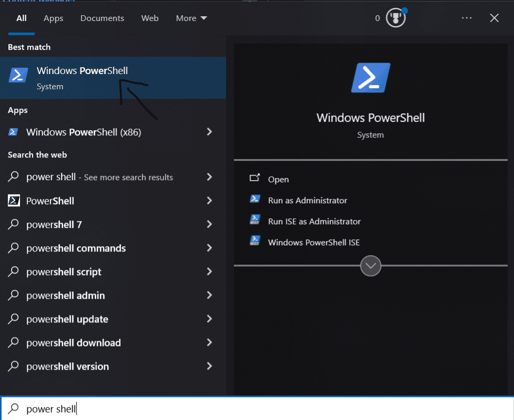Select the powershell version suggestion
Image resolution: width=514 pixels, height=420 pixels.
[67, 366]
